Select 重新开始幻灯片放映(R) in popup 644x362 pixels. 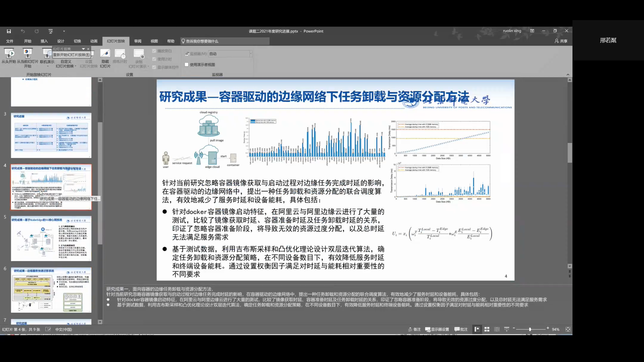click(x=71, y=55)
